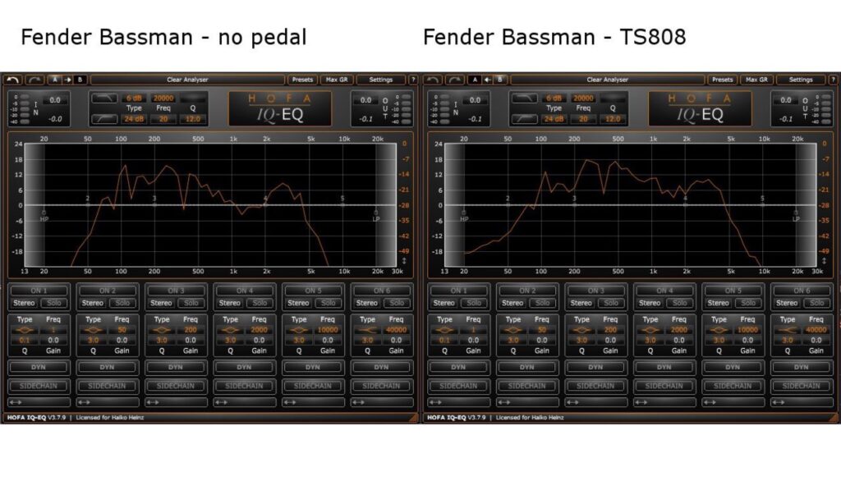This screenshot has width=841, height=504.
Task: Click band 6 shelf type icon, no-pedal window
Action: 367,330
